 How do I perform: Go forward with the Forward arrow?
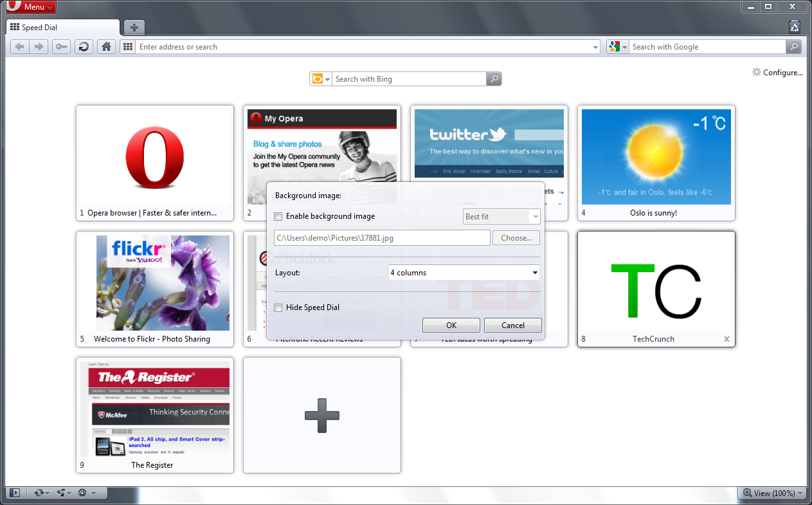click(x=39, y=46)
